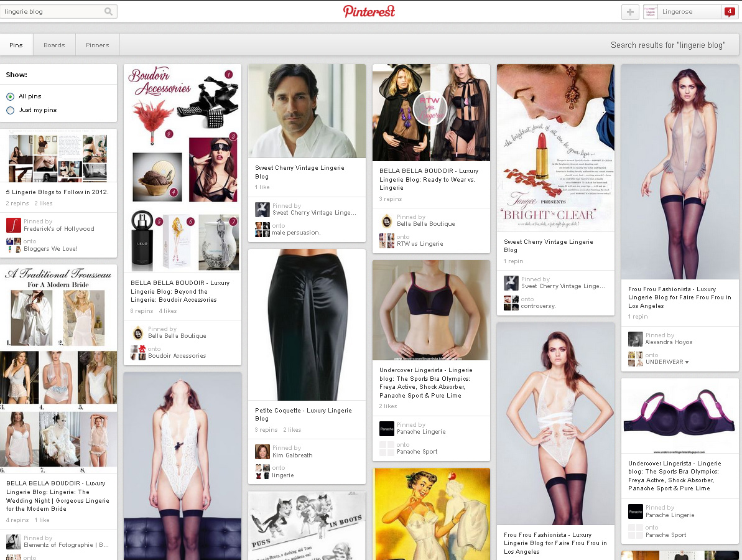Click '1 like' under man in white shirt
The width and height of the screenshot is (742, 560).
pyautogui.click(x=262, y=187)
